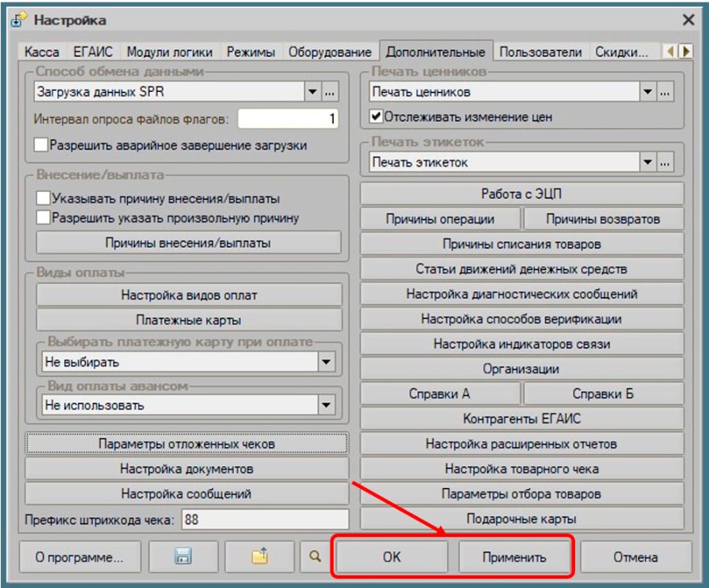This screenshot has width=709, height=588.
Task: Switch to the Касса tab
Action: pyautogui.click(x=42, y=52)
